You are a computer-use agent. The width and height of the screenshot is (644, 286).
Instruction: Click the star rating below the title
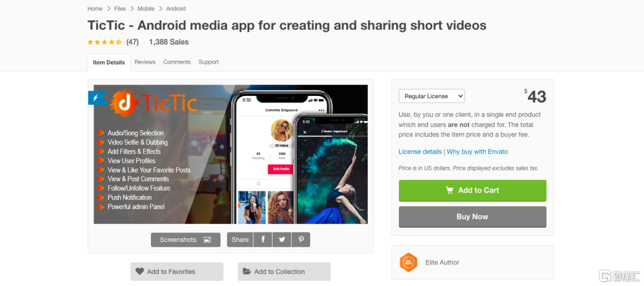(104, 42)
